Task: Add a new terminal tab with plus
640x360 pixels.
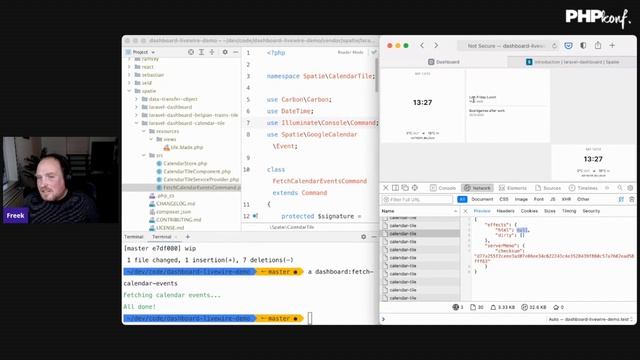Action: (188, 237)
